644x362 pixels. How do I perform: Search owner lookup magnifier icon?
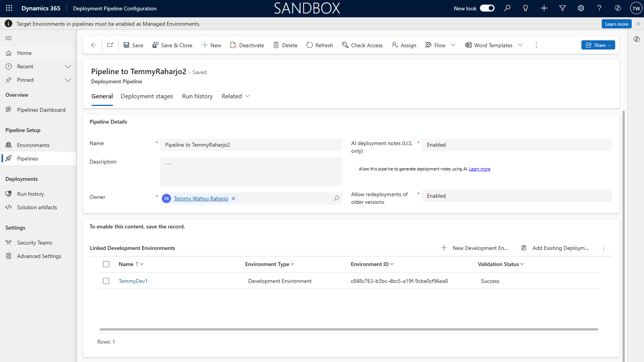[x=336, y=198]
